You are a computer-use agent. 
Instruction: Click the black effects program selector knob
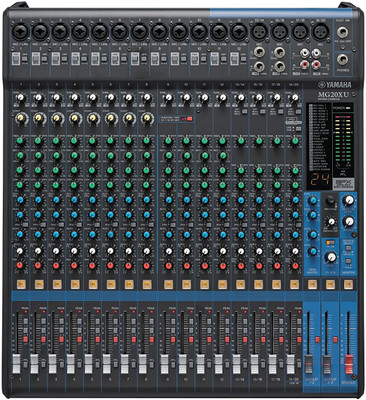[x=330, y=200]
